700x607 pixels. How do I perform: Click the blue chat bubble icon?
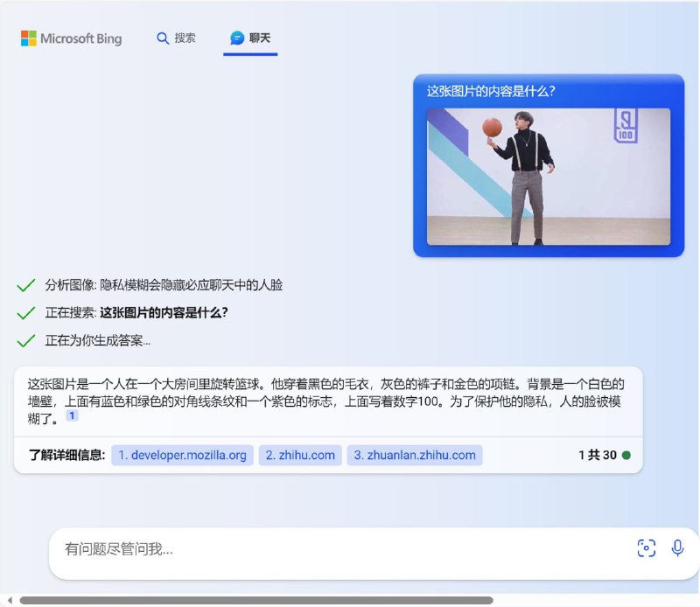pos(237,38)
